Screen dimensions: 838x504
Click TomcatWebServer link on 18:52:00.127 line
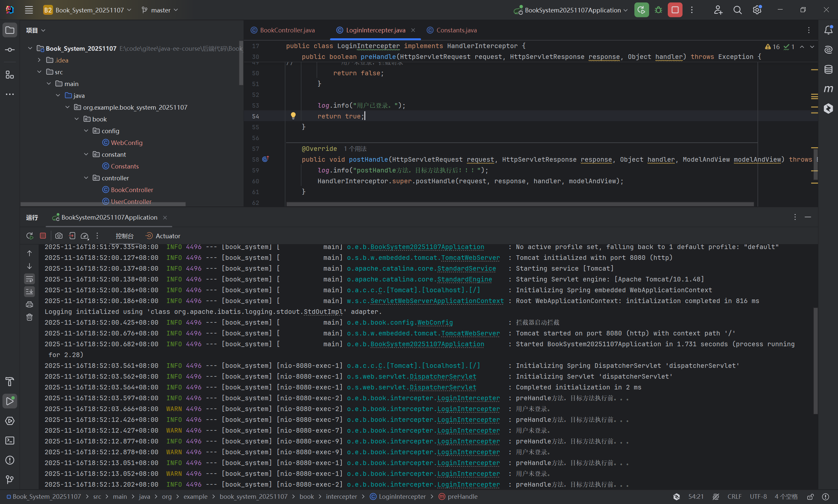[x=470, y=258]
